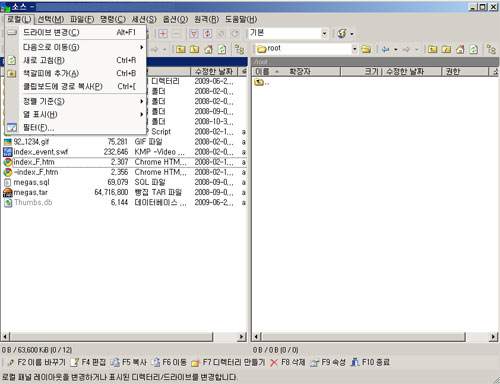Select file megas.tar
Viewport: 500px width, 384px height.
click(30, 192)
